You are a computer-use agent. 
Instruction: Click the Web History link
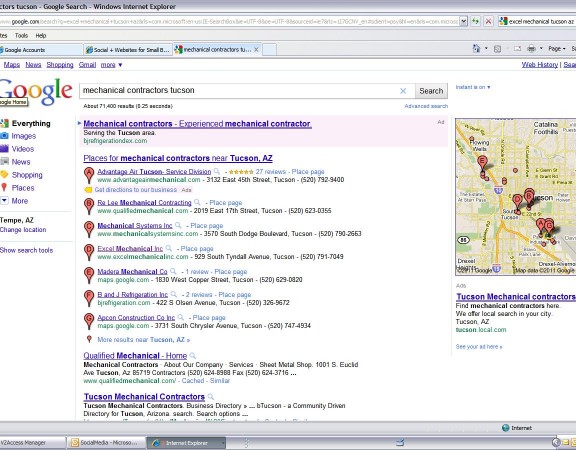point(540,65)
